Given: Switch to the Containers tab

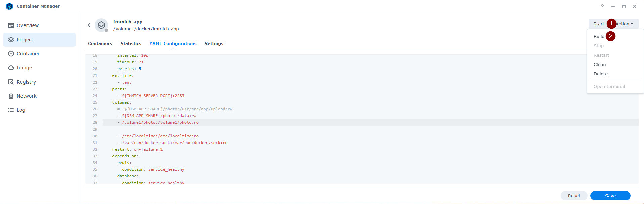Looking at the screenshot, I should tap(100, 44).
